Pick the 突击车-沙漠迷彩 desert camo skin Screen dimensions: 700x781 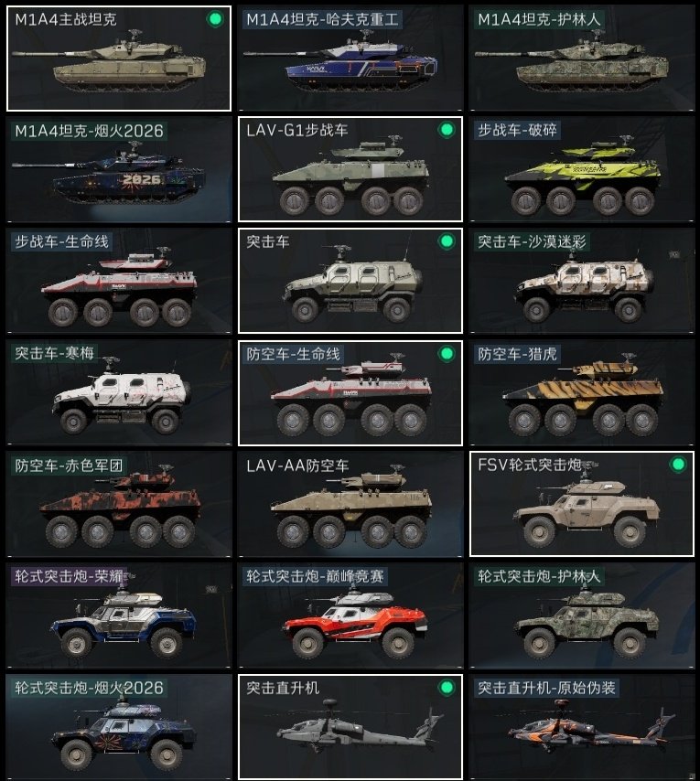tap(581, 281)
